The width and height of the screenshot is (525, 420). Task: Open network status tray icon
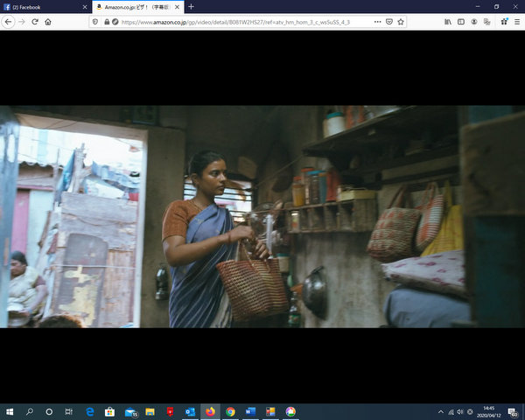[451, 412]
